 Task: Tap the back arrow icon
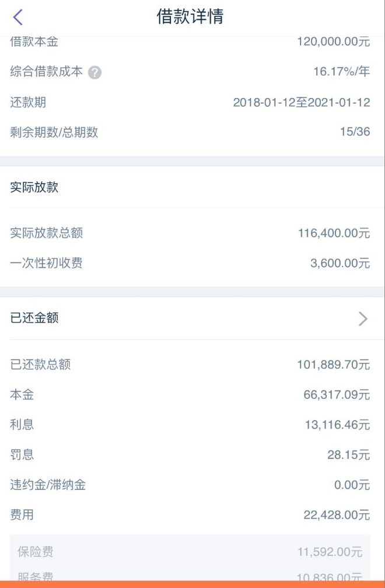point(17,17)
